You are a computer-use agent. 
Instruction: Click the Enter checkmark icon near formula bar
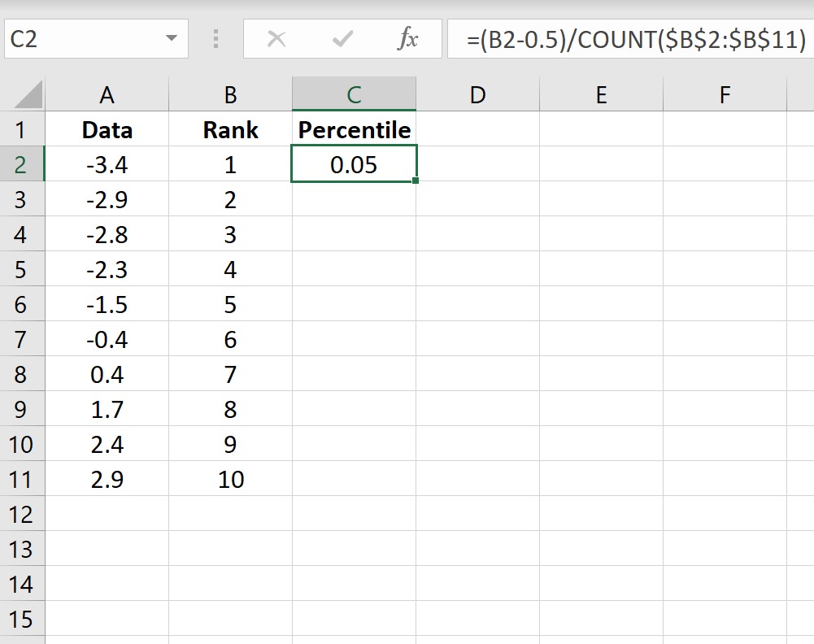click(342, 38)
